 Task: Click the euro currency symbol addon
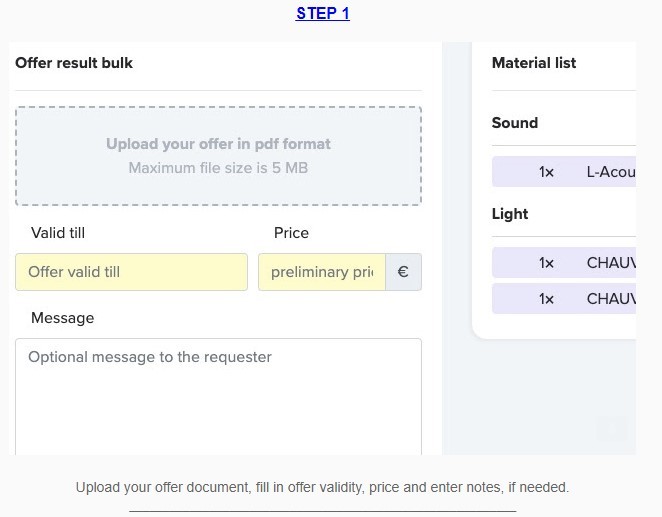pos(403,272)
